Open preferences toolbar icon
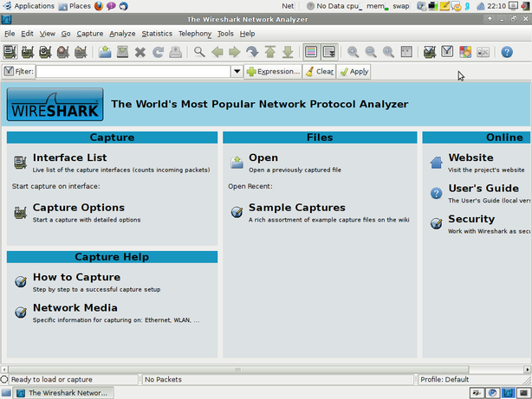The height and width of the screenshot is (399, 532). click(483, 52)
